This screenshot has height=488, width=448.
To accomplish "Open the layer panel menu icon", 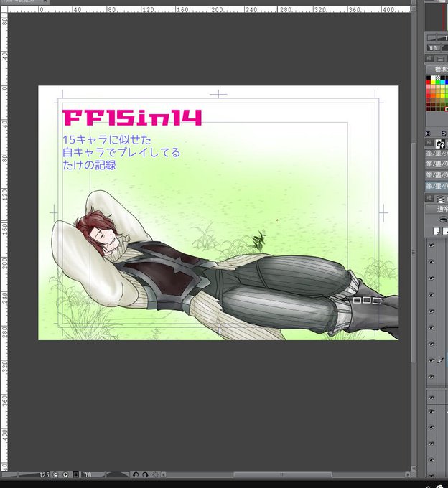I will (429, 198).
